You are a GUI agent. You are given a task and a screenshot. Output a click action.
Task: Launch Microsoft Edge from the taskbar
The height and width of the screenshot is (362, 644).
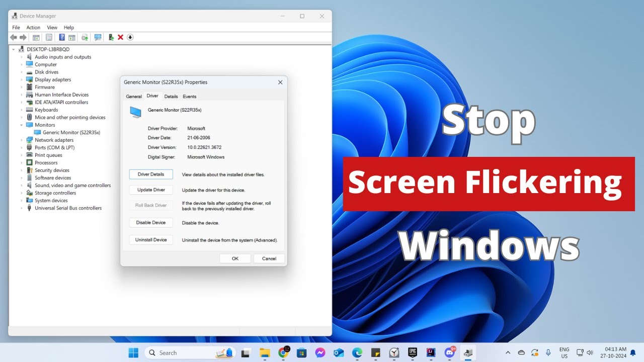[x=357, y=353]
